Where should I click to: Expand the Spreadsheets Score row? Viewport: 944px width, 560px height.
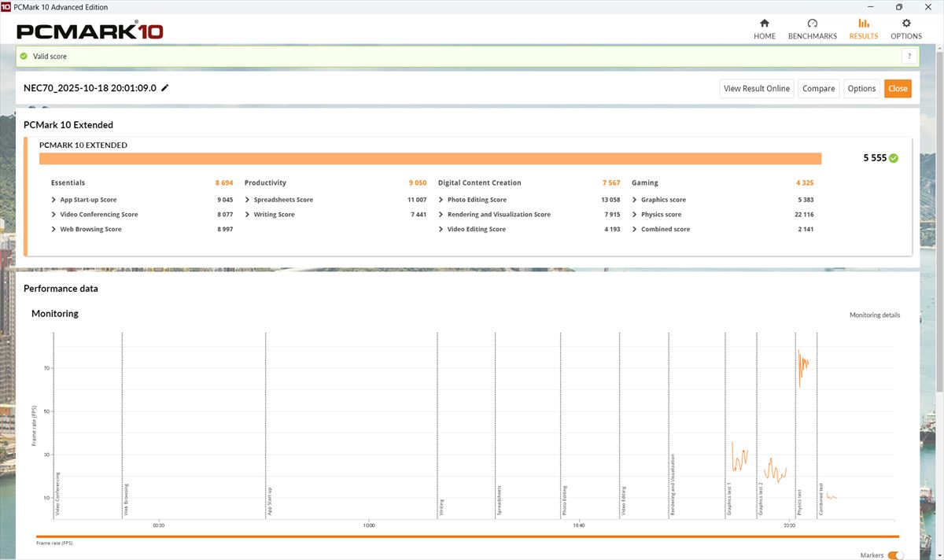coord(247,200)
